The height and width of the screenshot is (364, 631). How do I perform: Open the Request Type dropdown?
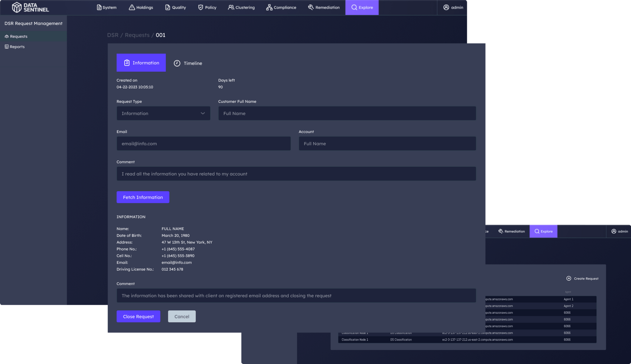pos(163,113)
